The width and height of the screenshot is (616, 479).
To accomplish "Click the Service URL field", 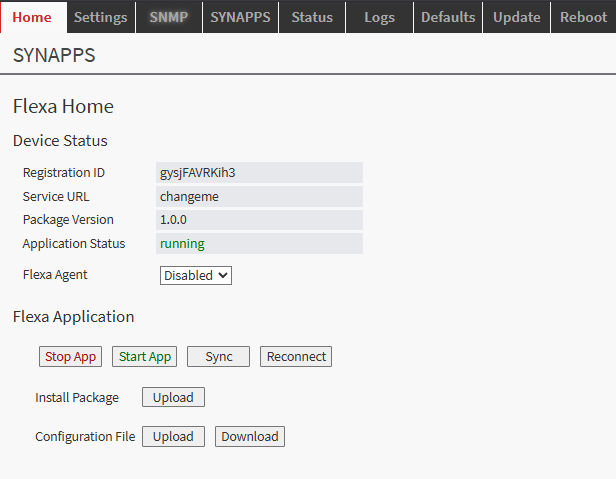I will (x=259, y=197).
